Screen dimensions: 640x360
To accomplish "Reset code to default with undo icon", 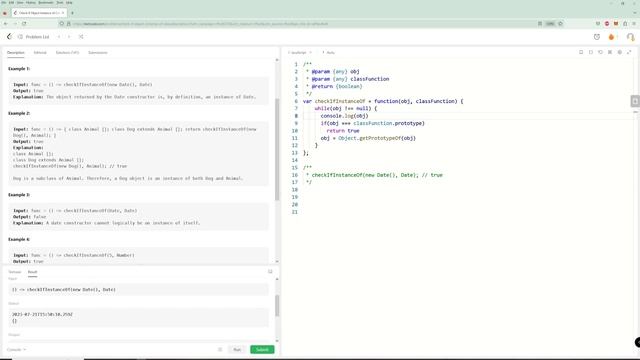I will (600, 52).
